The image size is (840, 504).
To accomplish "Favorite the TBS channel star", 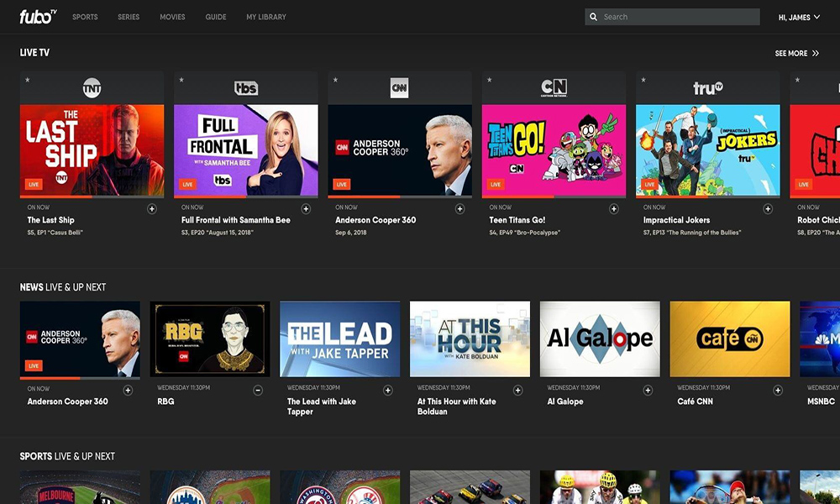I will tap(181, 80).
